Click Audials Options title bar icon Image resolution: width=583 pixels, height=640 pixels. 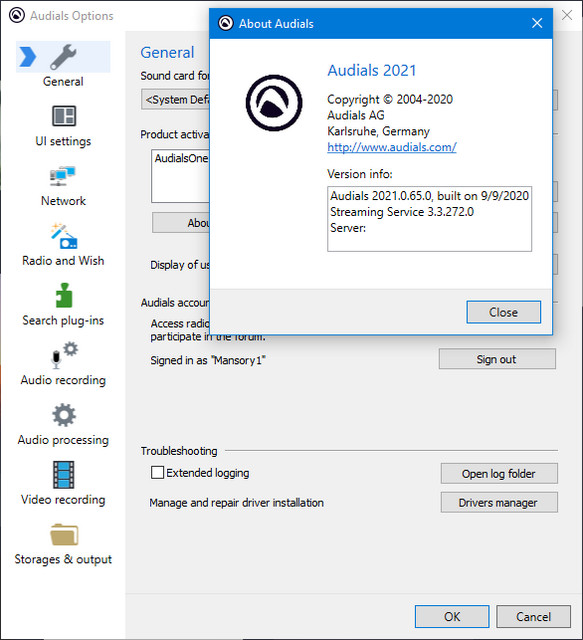click(17, 16)
